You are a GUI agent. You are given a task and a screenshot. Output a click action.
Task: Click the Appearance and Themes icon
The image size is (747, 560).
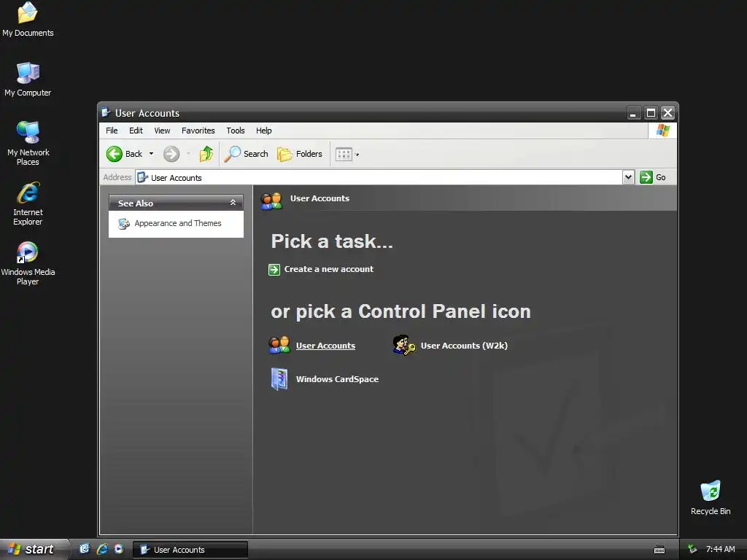click(x=124, y=223)
